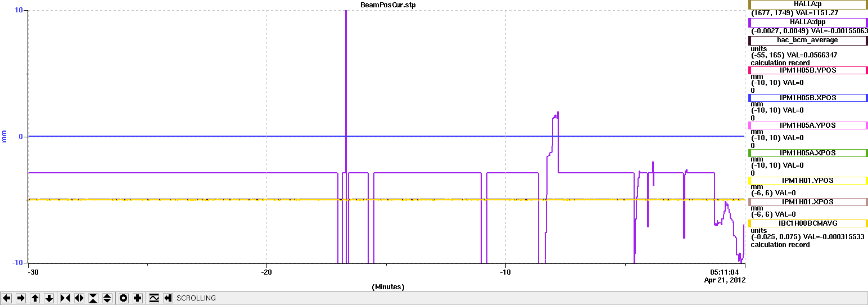The width and height of the screenshot is (868, 305).
Task: Select the HALLA:dpp curve legend entry
Action: coord(808,23)
